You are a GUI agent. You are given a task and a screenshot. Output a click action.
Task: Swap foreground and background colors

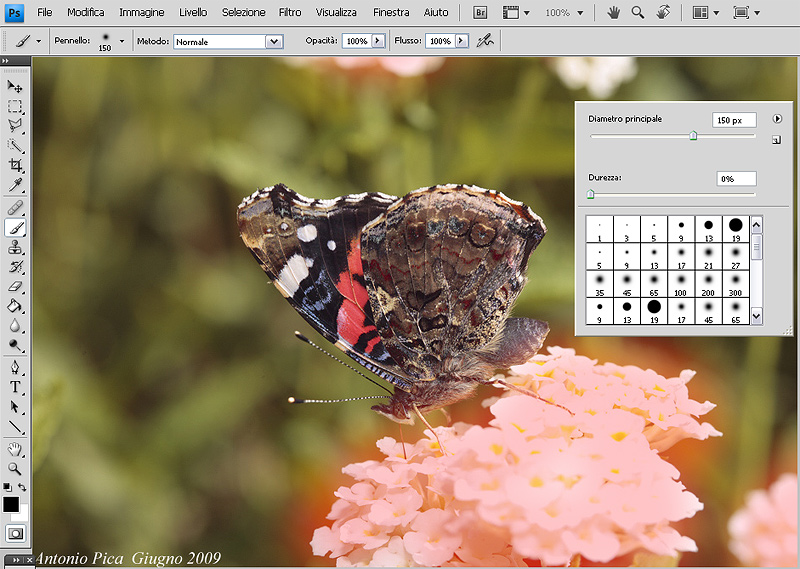pos(23,487)
